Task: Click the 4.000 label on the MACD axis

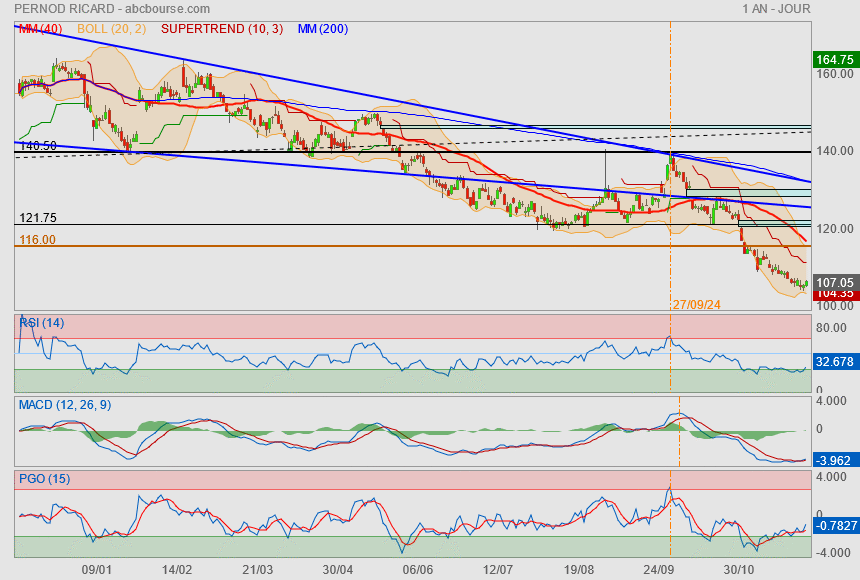Action: [x=831, y=401]
